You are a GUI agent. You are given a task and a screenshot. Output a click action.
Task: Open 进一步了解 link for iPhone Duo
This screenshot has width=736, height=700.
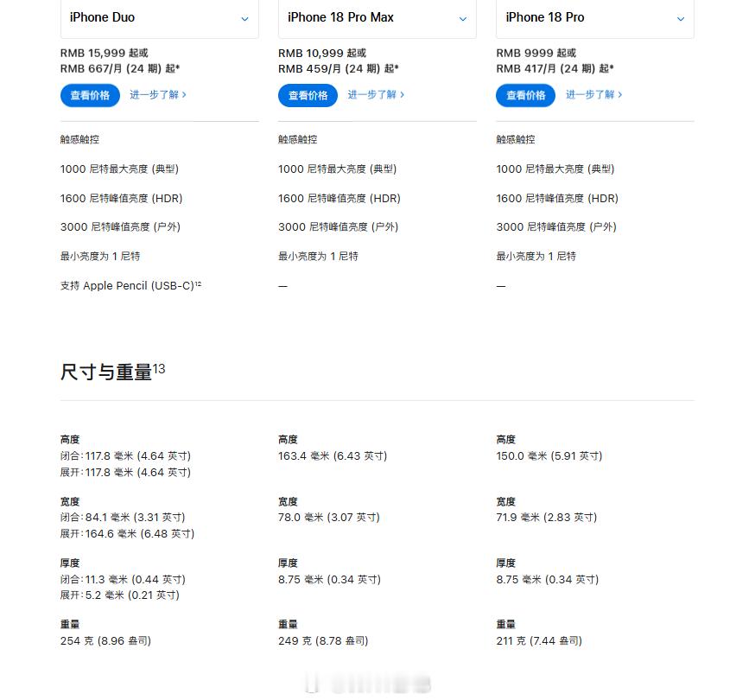(x=158, y=95)
